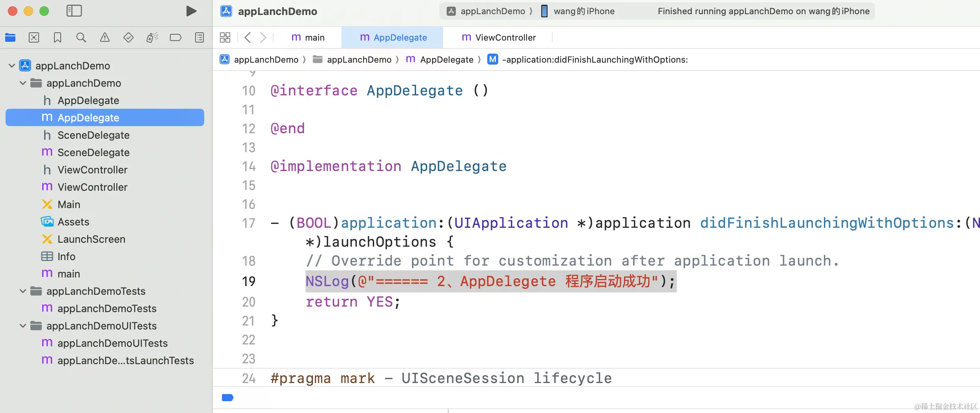The width and height of the screenshot is (980, 413).
Task: Show the Issue navigator warning icon
Action: pyautogui.click(x=105, y=37)
